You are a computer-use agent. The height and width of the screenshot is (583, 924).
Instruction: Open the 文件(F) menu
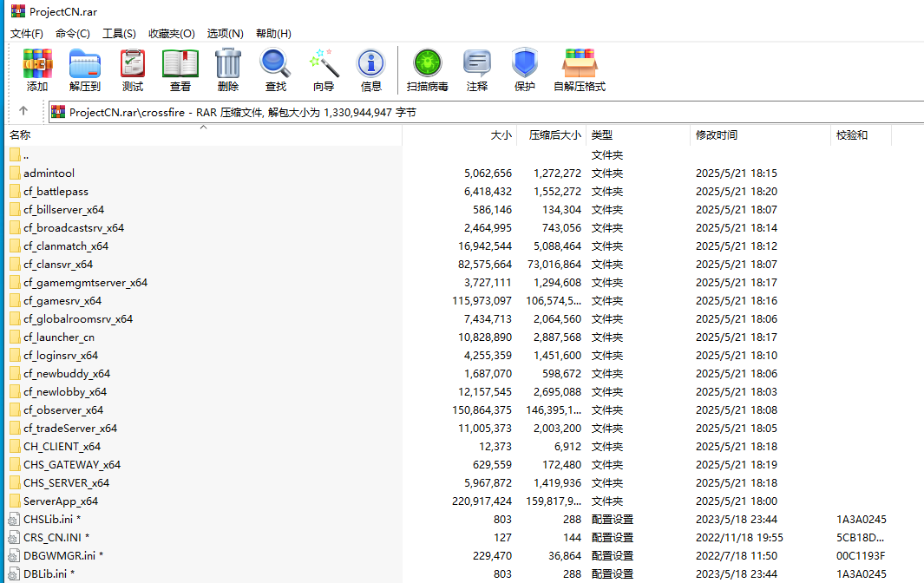[x=27, y=34]
